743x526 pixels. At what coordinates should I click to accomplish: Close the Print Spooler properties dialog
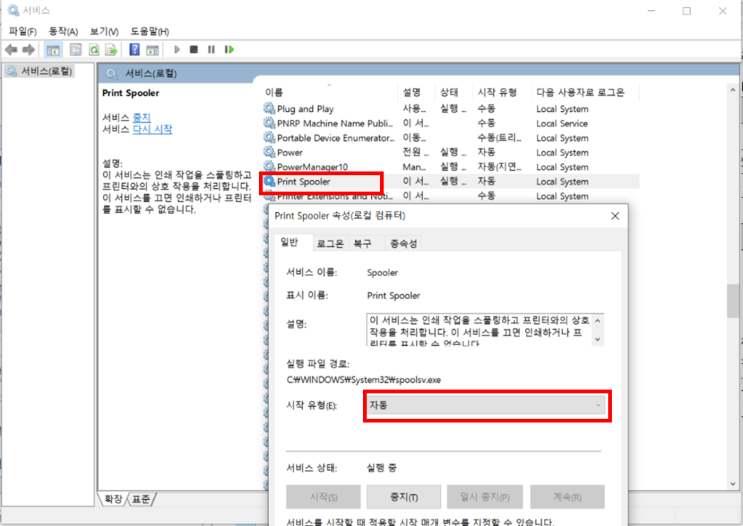(615, 216)
